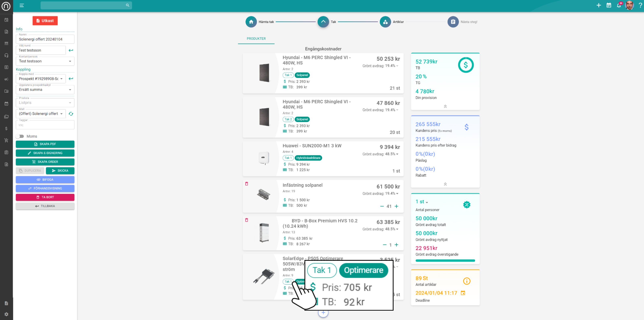Click the FÖRHANDSVISNING button
644x320 pixels.
coord(45,188)
